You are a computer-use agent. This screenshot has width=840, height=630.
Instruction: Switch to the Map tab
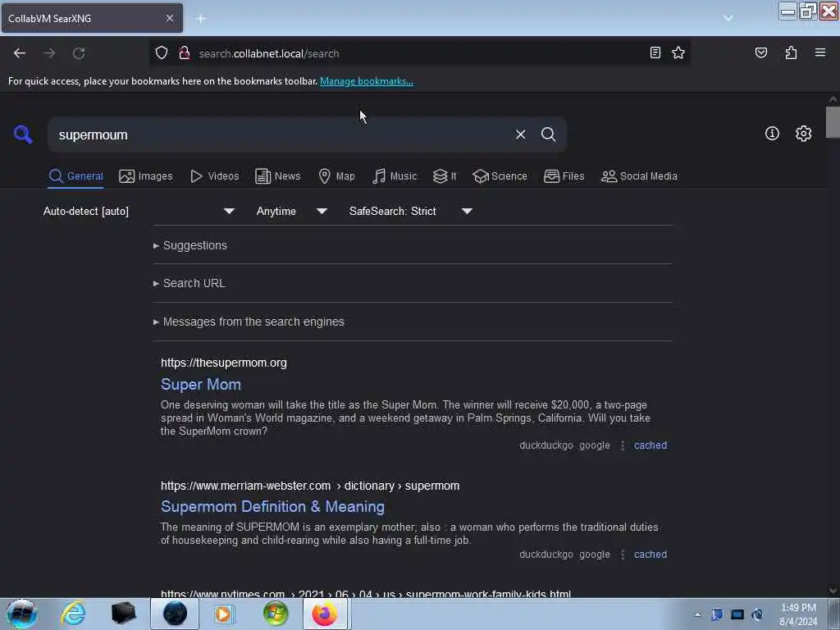[x=336, y=176]
